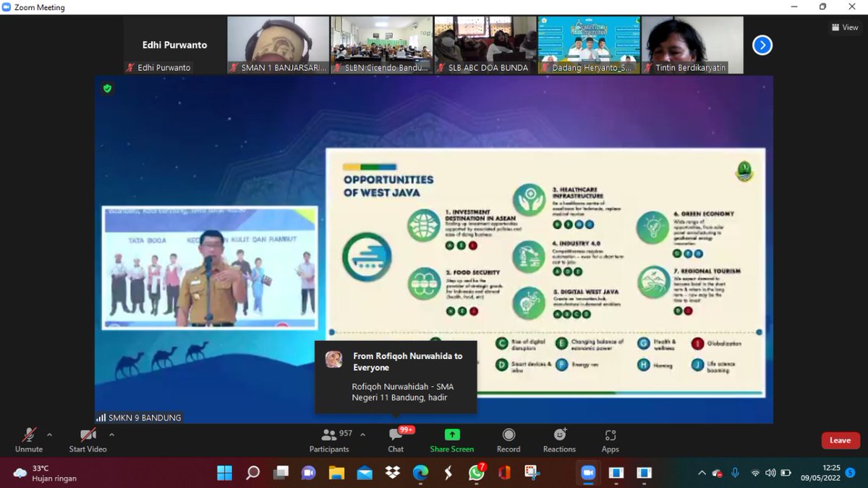Screen dimensions: 868x488
Task: Open Wi-Fi network settings in tray
Action: [x=755, y=473]
